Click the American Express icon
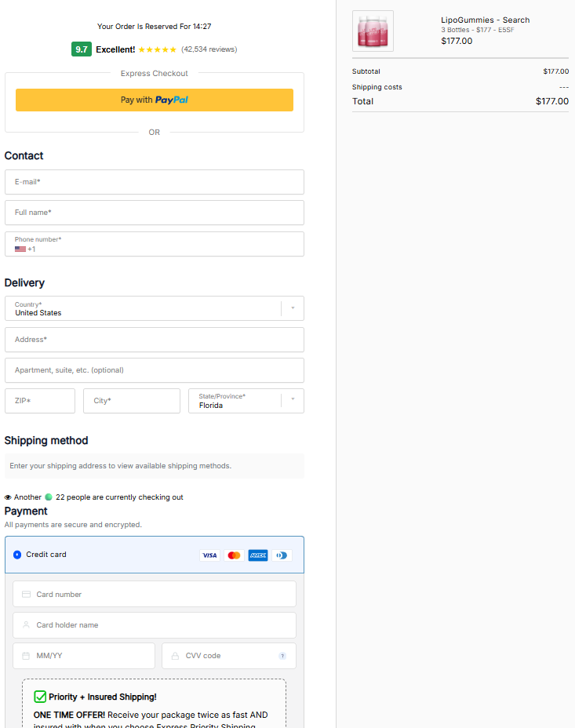Image resolution: width=575 pixels, height=728 pixels. [257, 555]
